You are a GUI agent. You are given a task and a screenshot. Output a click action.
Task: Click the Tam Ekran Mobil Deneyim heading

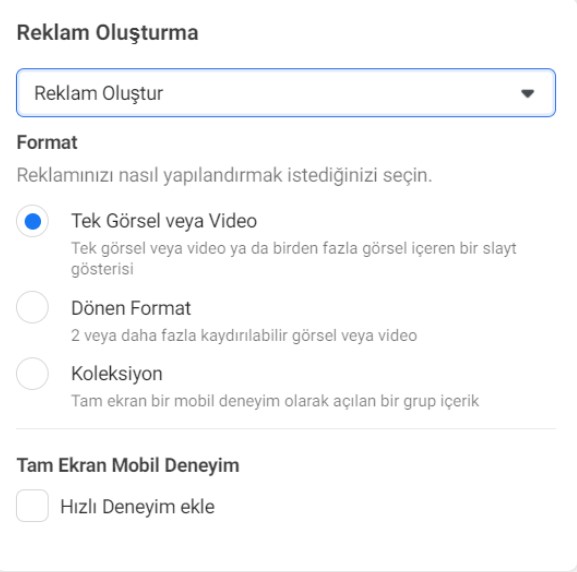pyautogui.click(x=128, y=465)
